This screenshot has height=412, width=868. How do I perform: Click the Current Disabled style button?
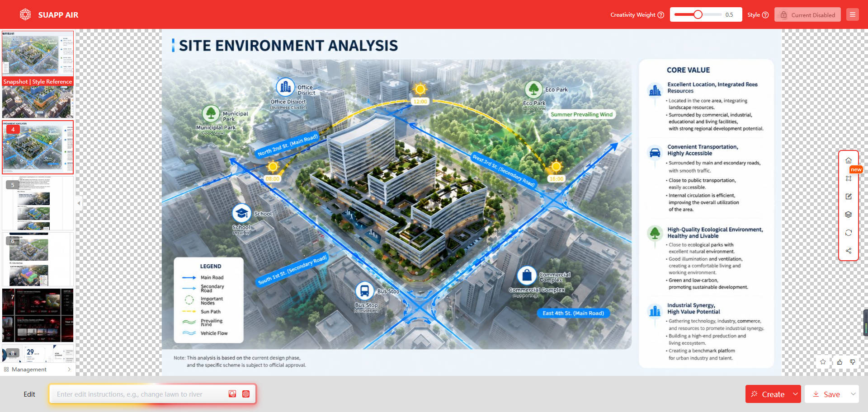pos(808,14)
